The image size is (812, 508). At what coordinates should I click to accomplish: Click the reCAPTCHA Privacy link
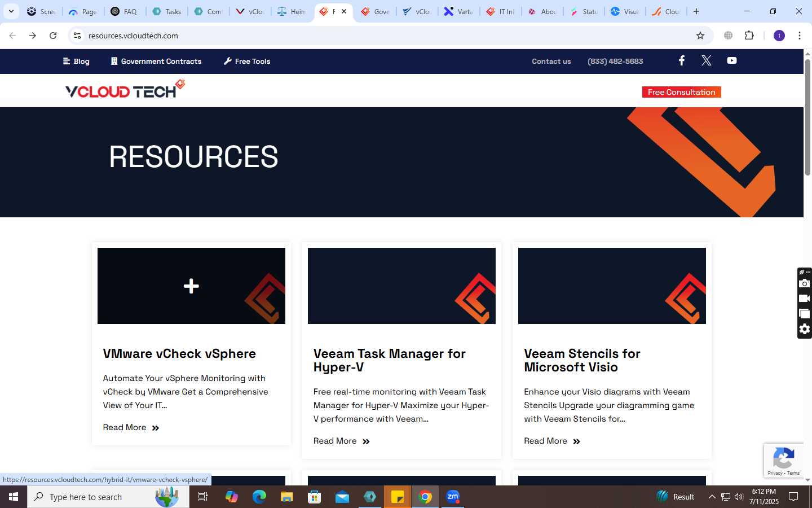tap(775, 473)
